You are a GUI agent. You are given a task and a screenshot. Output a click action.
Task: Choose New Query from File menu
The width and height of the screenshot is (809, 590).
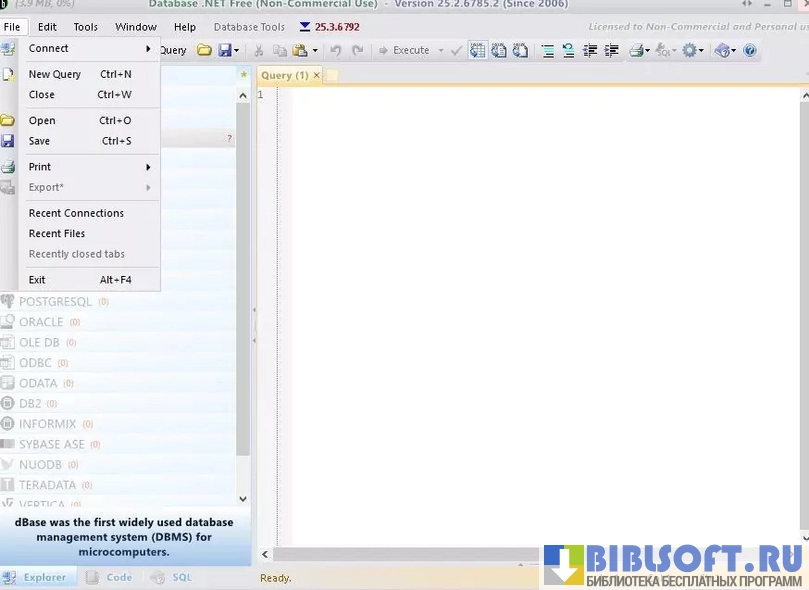(x=55, y=74)
